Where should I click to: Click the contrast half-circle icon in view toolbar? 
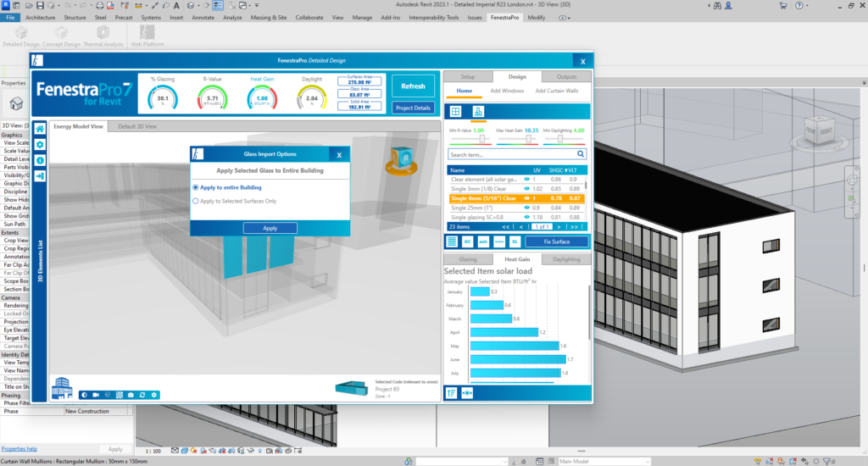click(x=84, y=395)
